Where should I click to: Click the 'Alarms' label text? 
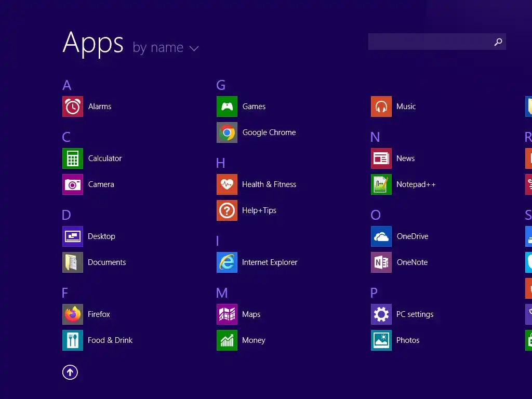tap(100, 107)
